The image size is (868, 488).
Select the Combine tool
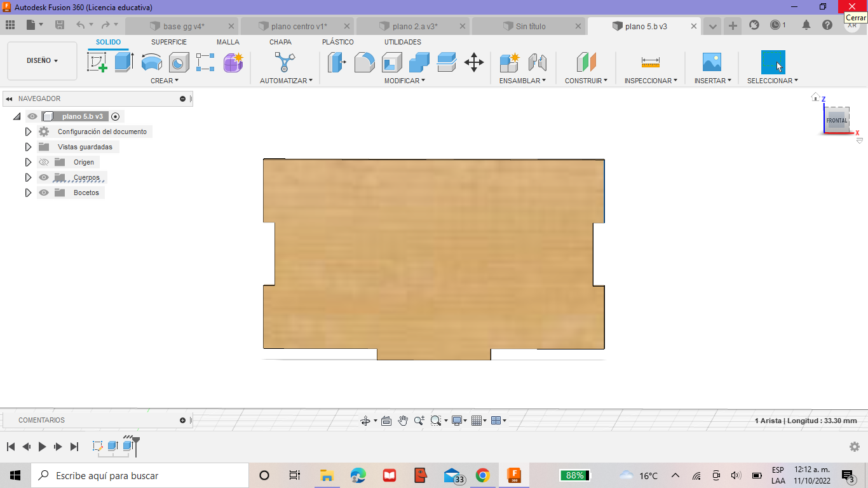[419, 62]
